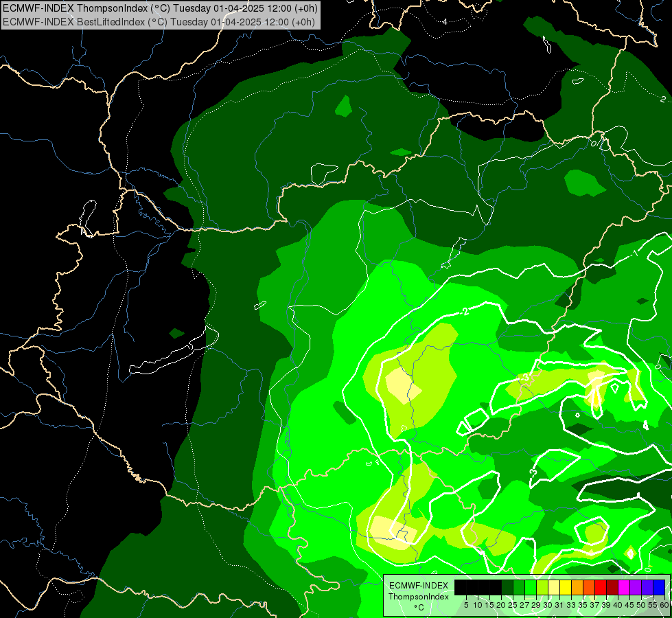Select the indigo 50–55 legend swatch
Viewport: 672px width, 618px height.
coord(647,587)
